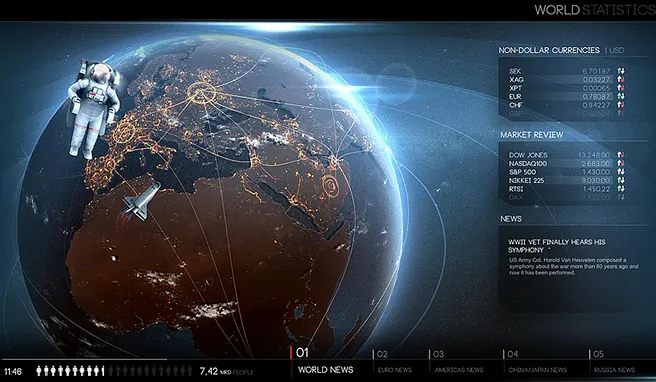
Task: Click the faded GBP currency row
Action: [566, 113]
